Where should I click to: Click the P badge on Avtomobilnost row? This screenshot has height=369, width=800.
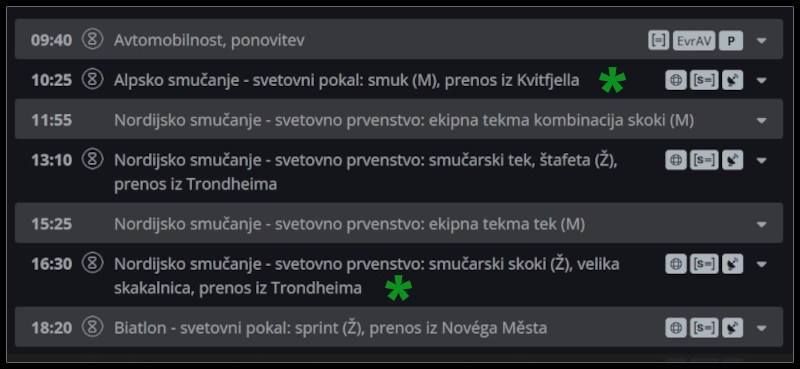pyautogui.click(x=731, y=40)
